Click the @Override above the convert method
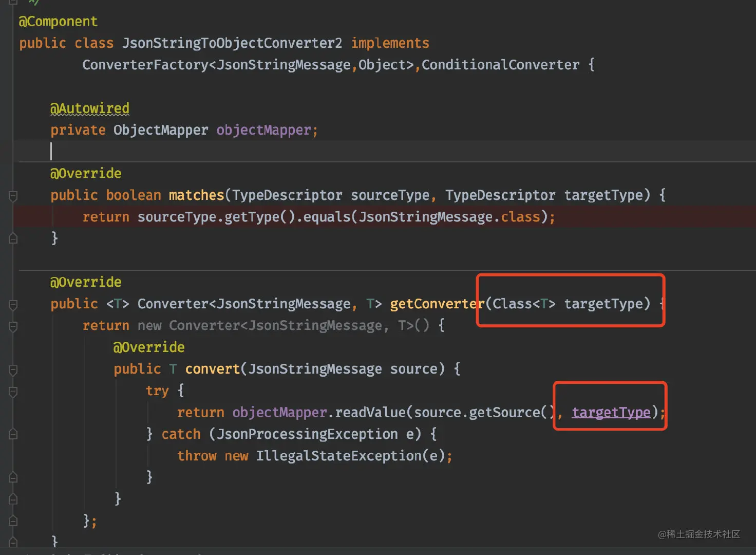This screenshot has width=756, height=555. click(x=149, y=347)
